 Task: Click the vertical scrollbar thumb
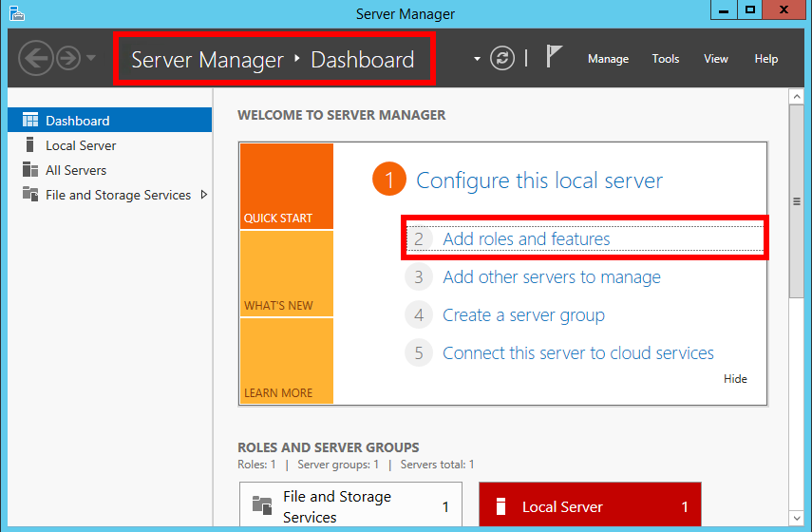[797, 201]
